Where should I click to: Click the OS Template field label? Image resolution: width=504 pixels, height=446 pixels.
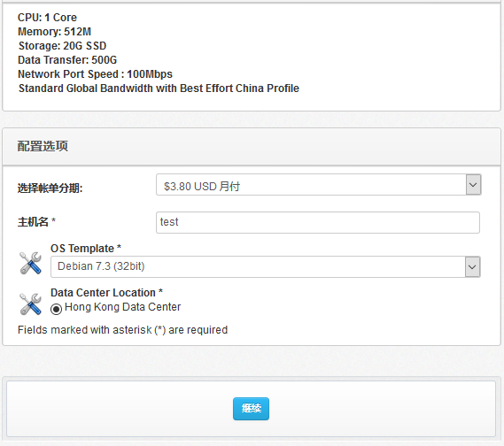pos(86,248)
